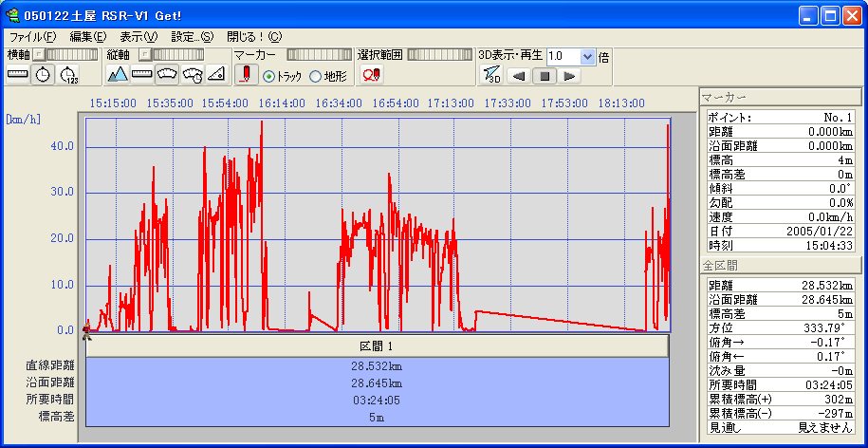
Task: Toggle the small checkbox next to 横軸
Action: point(38,56)
